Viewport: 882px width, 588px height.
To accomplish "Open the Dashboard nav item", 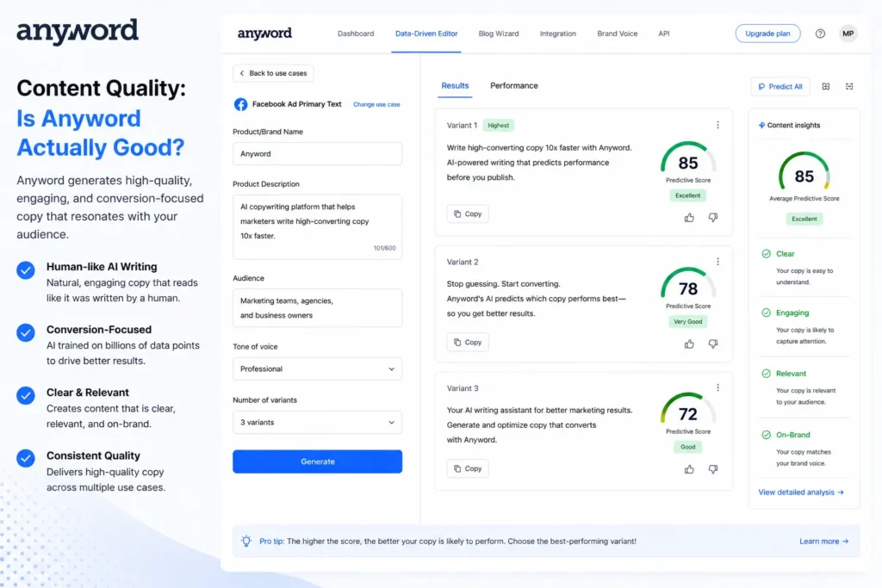I will 356,34.
